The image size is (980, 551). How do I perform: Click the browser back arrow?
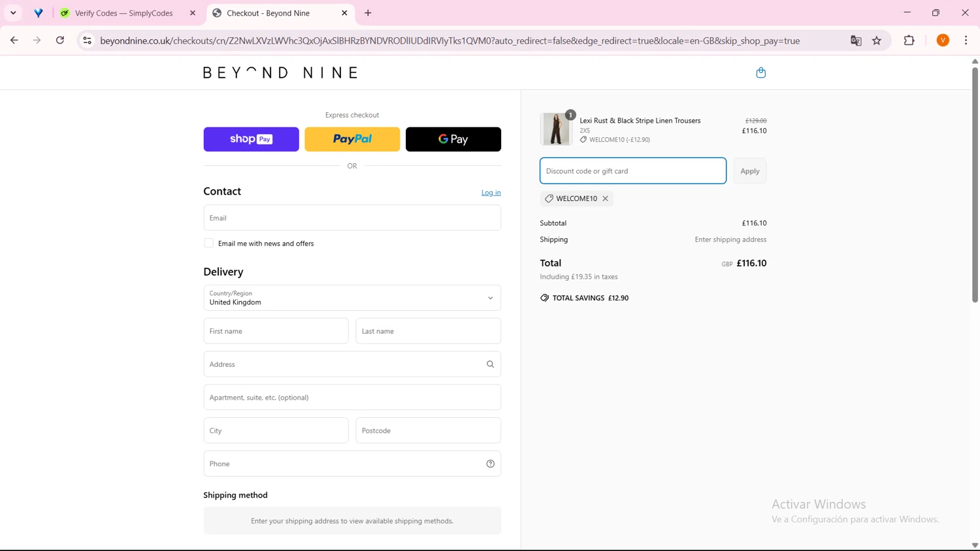pyautogui.click(x=14, y=40)
